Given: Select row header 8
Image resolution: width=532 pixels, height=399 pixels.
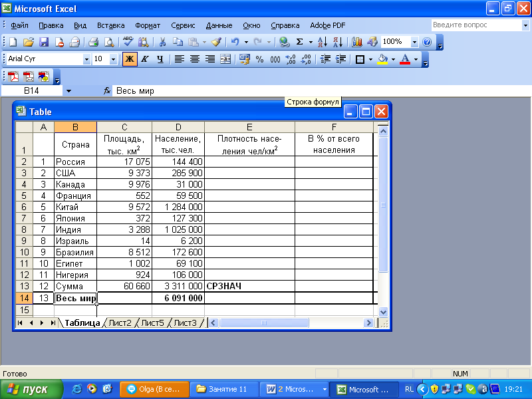Looking at the screenshot, I should pos(24,229).
